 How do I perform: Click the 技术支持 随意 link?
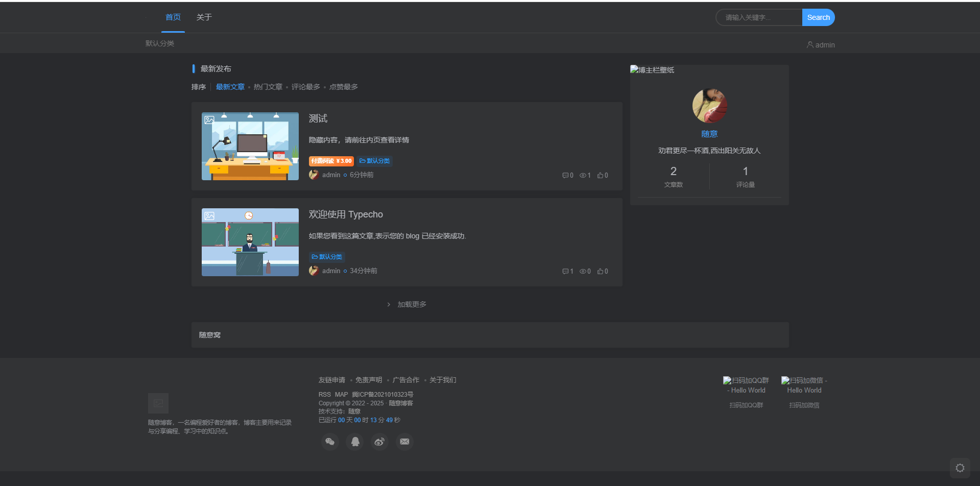pyautogui.click(x=354, y=411)
